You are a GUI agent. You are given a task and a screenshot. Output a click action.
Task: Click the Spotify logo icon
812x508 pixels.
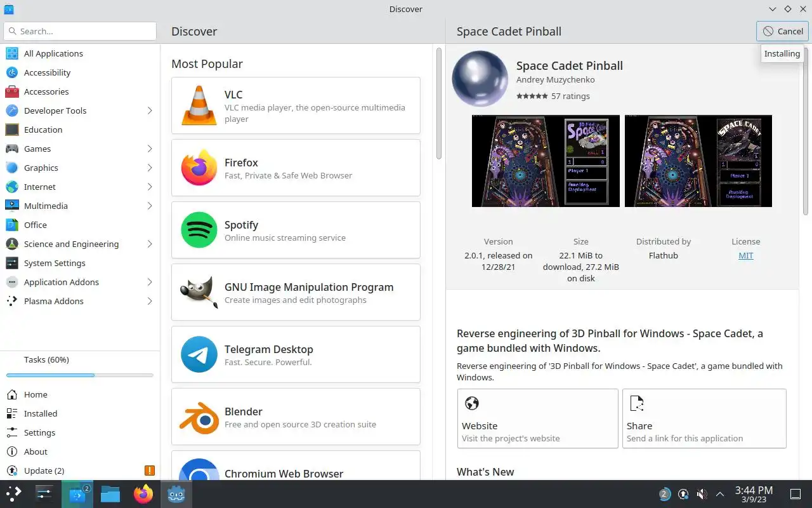(199, 230)
